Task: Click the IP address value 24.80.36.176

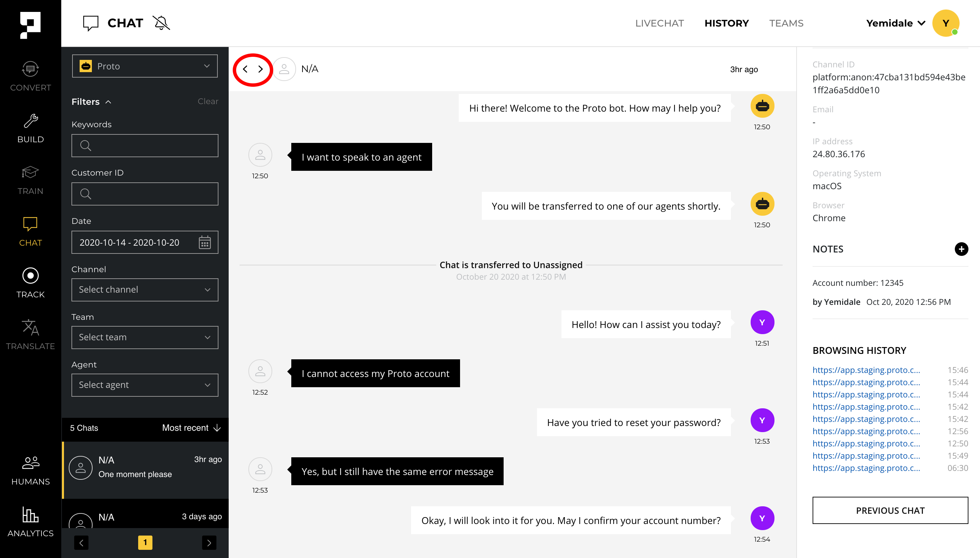Action: coord(838,154)
